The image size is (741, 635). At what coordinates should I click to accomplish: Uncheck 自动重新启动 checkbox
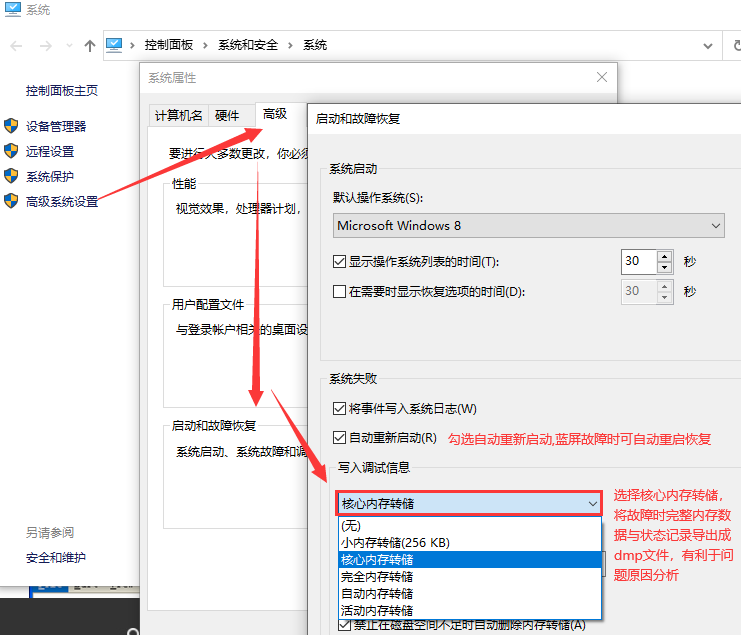[x=339, y=437]
